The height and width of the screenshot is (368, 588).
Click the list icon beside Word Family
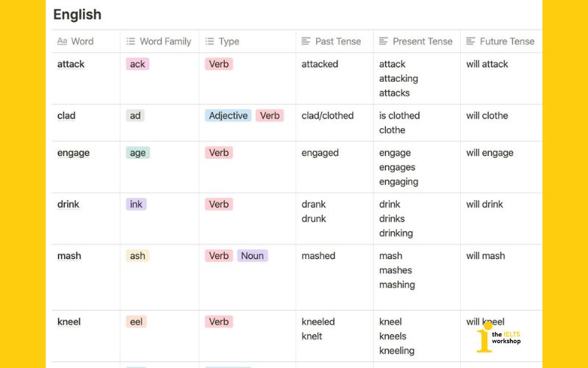[131, 42]
